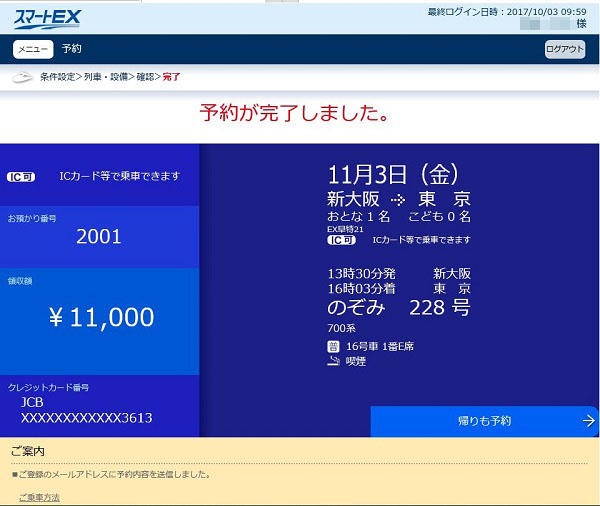Click the arrow between 新大阪 and 東京
600x506 pixels.
(397, 199)
